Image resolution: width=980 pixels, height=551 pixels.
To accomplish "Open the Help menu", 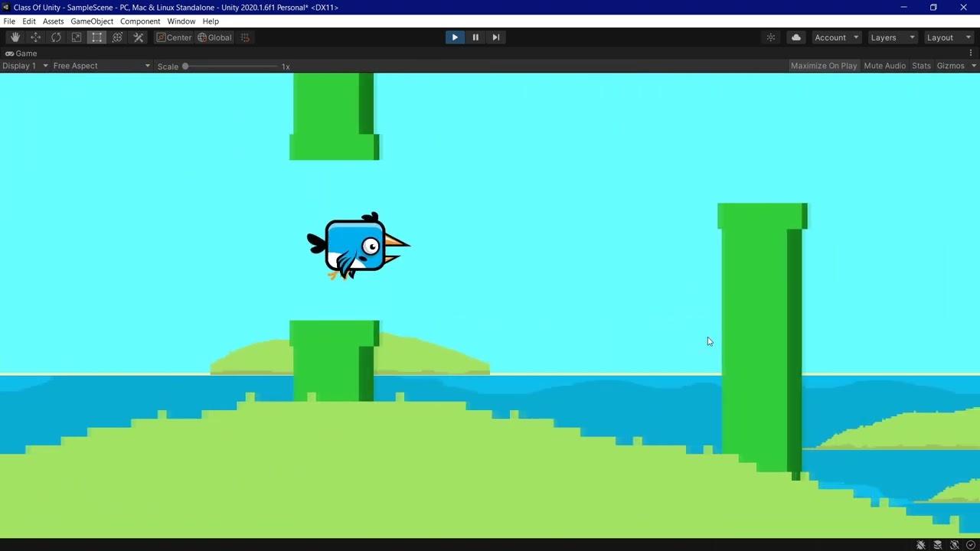I will (x=211, y=21).
